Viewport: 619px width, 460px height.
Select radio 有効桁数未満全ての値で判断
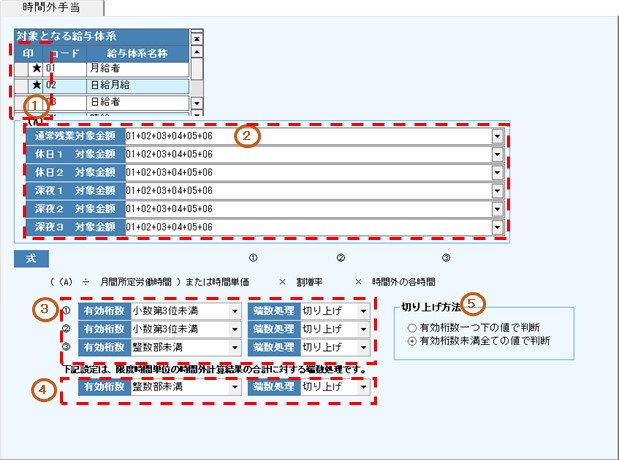coord(411,341)
